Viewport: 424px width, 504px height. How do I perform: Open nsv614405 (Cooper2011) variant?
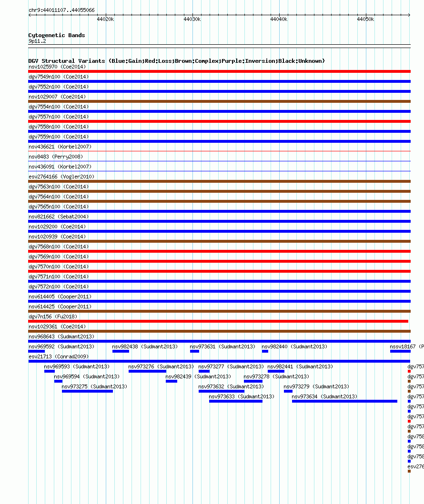[x=60, y=296]
